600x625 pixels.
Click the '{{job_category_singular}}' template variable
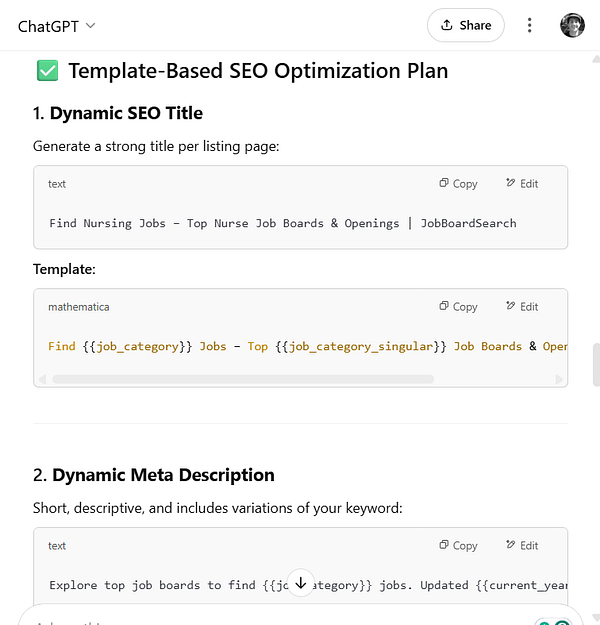[360, 346]
